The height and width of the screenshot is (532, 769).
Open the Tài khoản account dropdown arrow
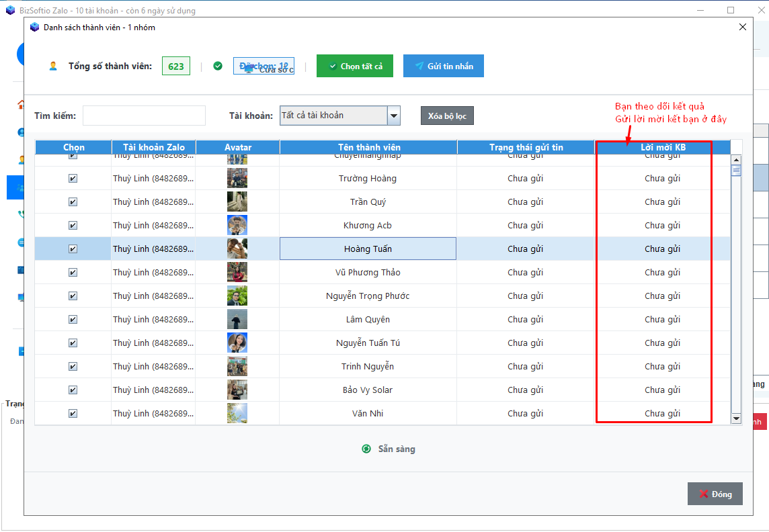pyautogui.click(x=394, y=116)
